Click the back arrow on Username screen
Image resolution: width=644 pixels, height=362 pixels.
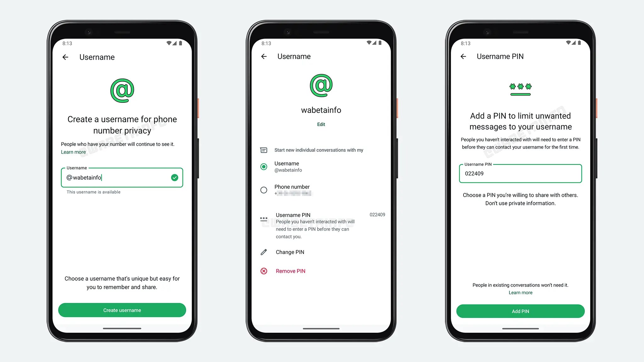65,57
